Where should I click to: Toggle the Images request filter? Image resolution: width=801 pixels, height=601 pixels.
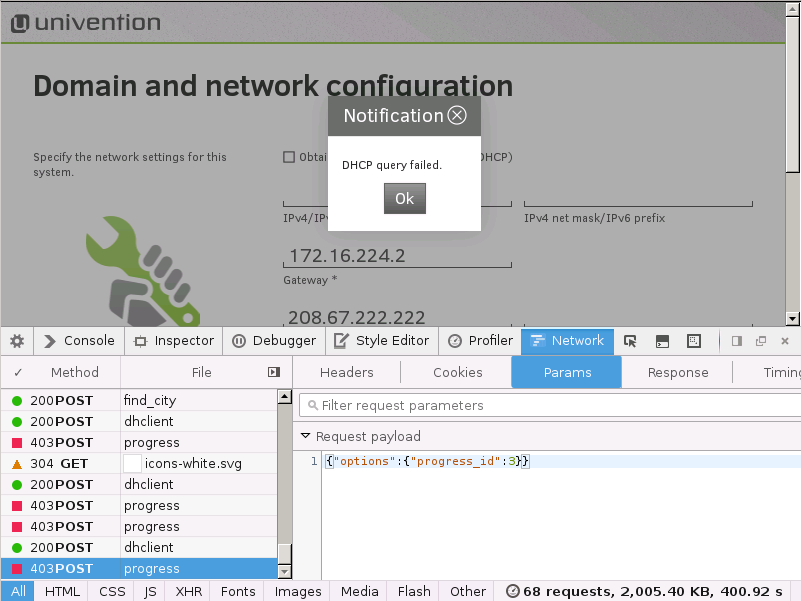click(x=298, y=591)
